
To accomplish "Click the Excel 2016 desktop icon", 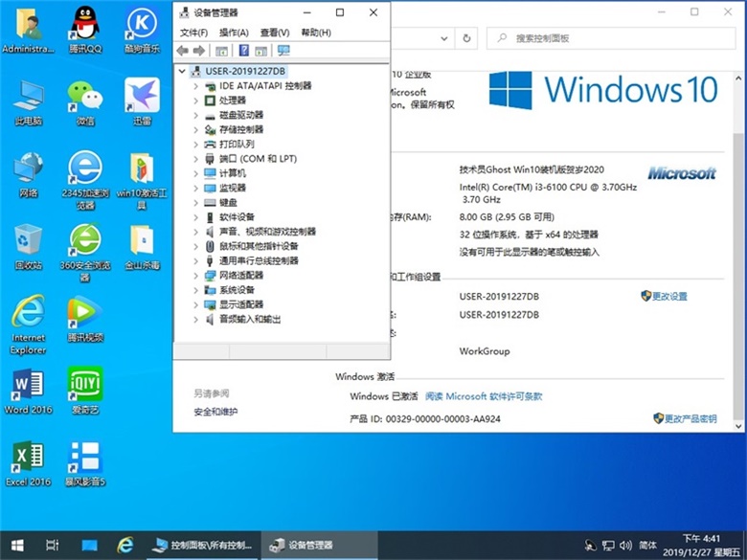I will (x=28, y=459).
